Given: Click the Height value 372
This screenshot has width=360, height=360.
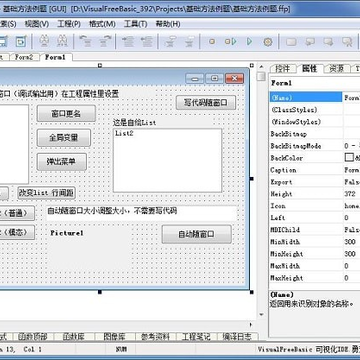Looking at the screenshot, I should pyautogui.click(x=350, y=194).
